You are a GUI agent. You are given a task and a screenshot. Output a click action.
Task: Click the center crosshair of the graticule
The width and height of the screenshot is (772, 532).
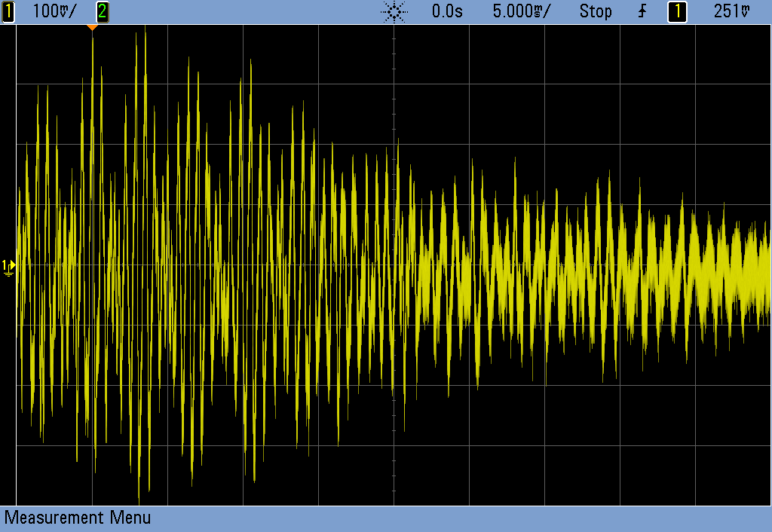point(394,265)
